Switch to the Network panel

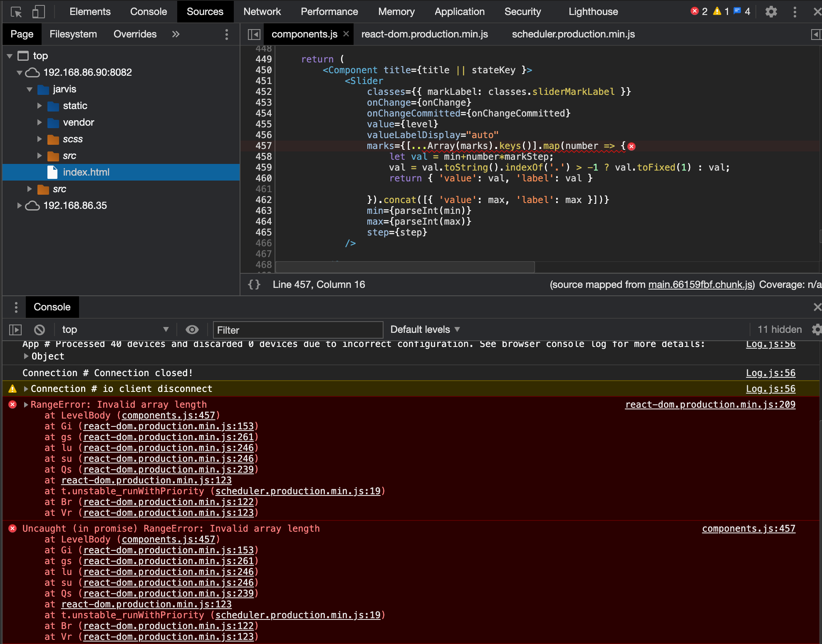click(x=262, y=12)
